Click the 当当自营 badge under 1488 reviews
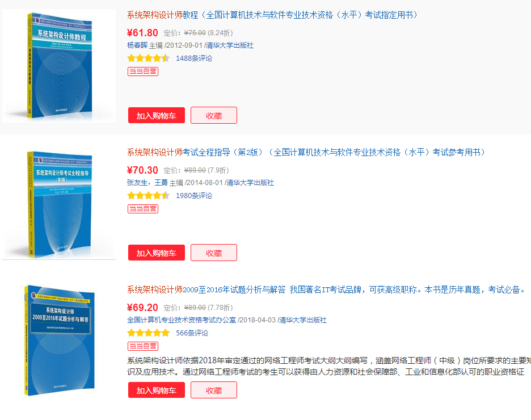531x420 pixels. pyautogui.click(x=143, y=72)
